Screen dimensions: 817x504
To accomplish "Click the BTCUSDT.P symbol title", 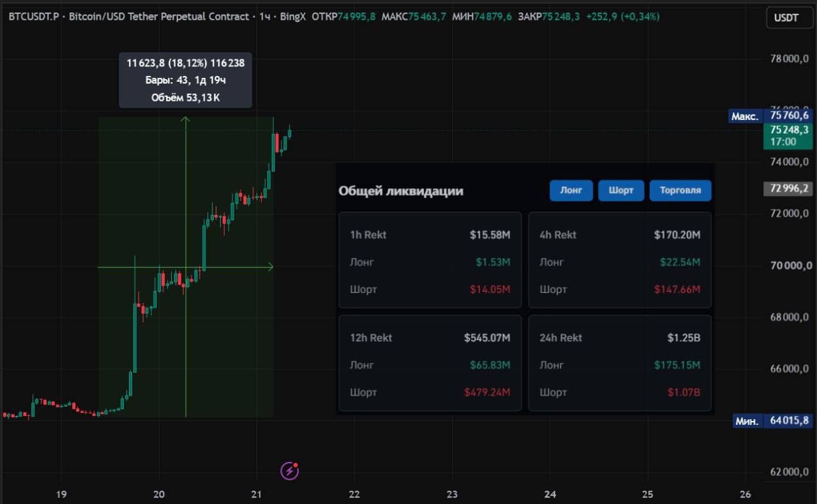I will (x=34, y=17).
